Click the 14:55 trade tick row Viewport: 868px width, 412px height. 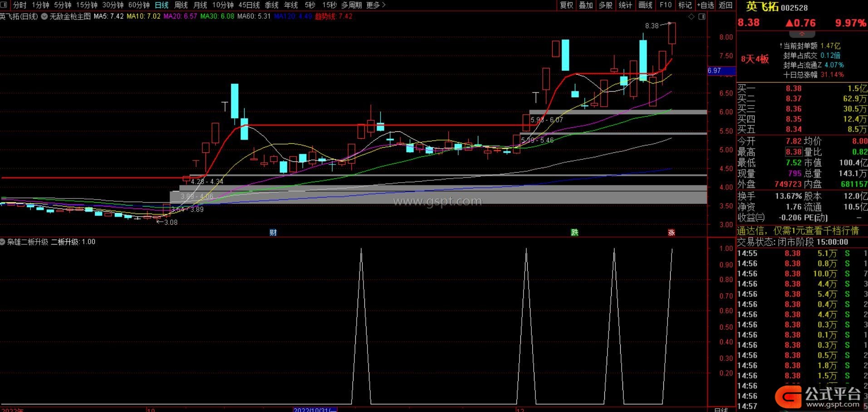802,254
